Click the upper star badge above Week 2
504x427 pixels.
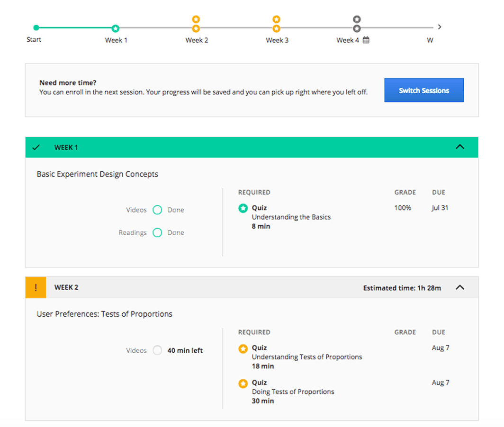pos(196,19)
